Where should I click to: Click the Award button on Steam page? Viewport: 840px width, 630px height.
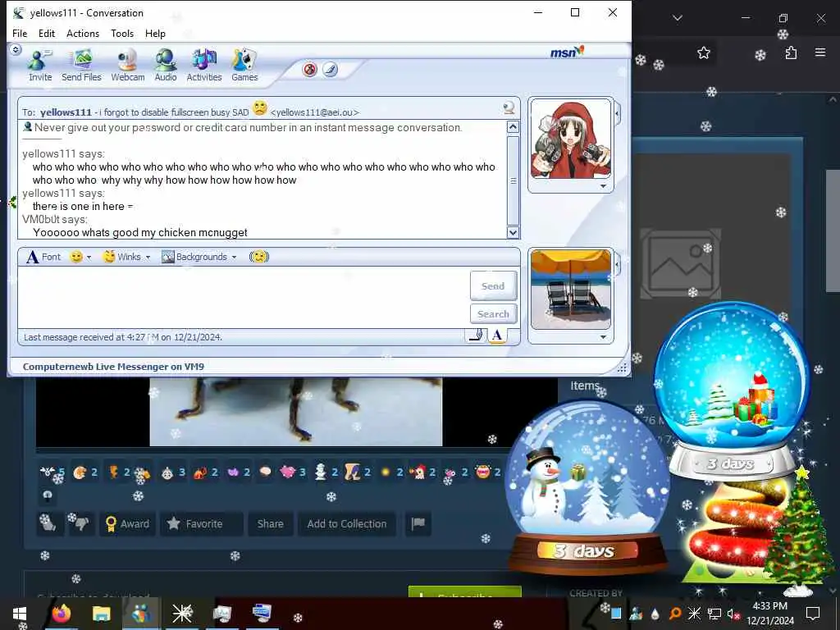[x=127, y=524]
